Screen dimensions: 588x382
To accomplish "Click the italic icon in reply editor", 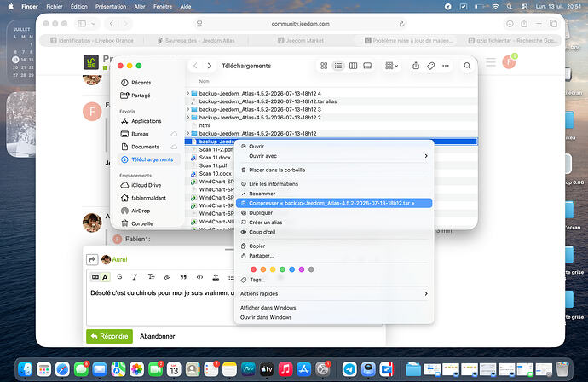I will point(135,277).
